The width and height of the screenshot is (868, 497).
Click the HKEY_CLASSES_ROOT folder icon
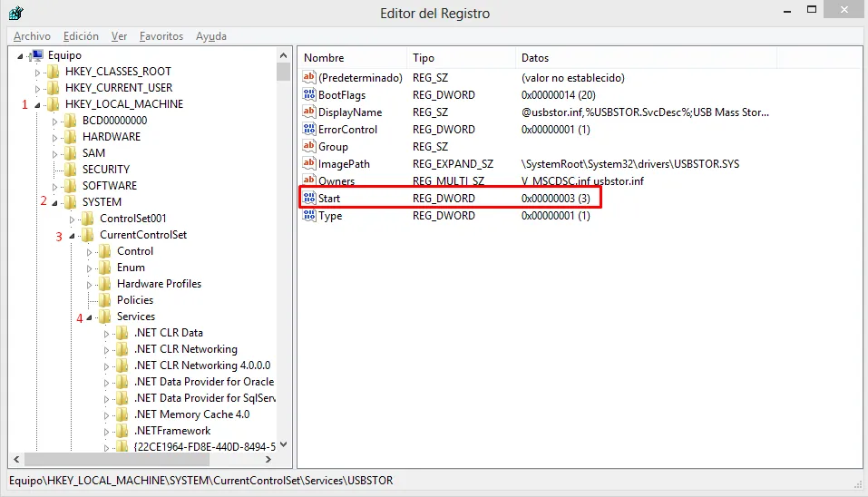[x=54, y=72]
